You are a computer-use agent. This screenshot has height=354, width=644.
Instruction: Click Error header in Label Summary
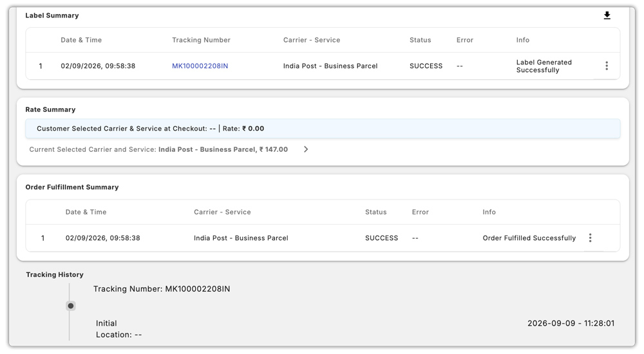point(464,41)
